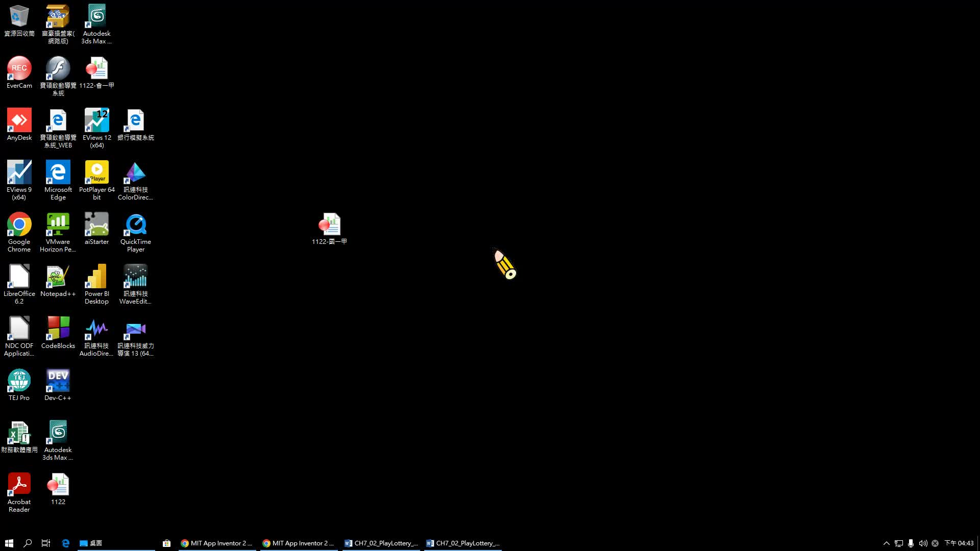Open Acrobat Reader shortcut
980x551 pixels.
point(19,492)
